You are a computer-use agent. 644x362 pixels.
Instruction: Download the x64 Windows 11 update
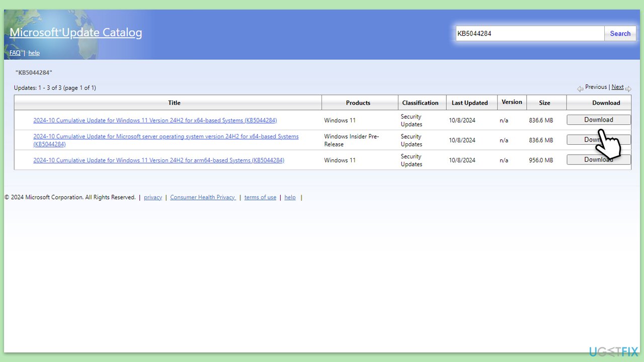click(598, 120)
